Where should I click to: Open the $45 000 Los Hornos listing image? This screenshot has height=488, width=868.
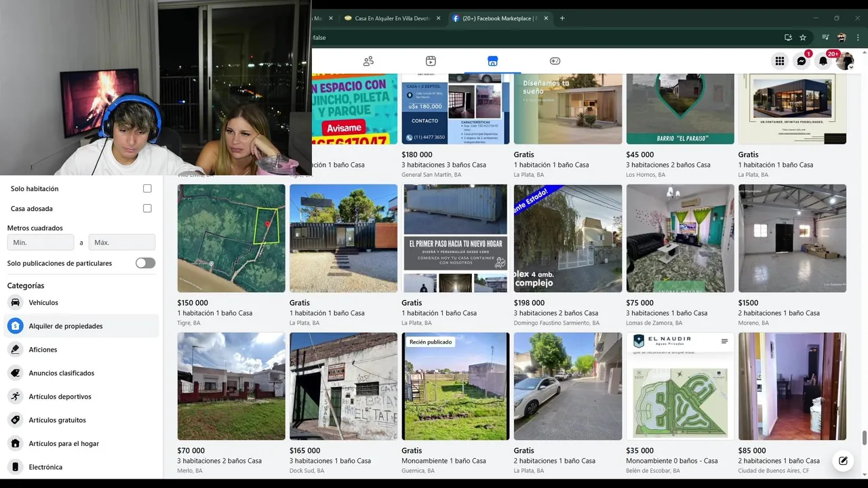(x=680, y=108)
